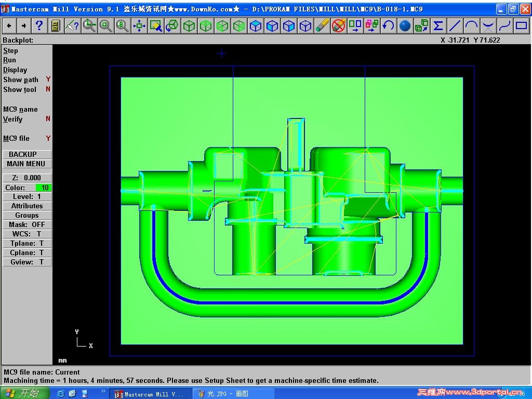Click the Sigma symbol toolbar icon
532x399 pixels.
tap(438, 25)
